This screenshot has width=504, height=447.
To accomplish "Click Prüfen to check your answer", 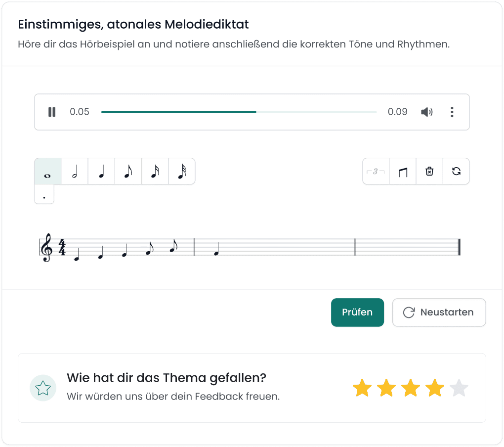I will pos(357,312).
